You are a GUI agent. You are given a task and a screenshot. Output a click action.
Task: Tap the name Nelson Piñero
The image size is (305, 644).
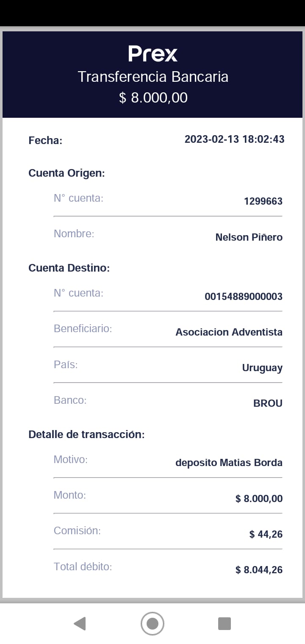coord(249,237)
